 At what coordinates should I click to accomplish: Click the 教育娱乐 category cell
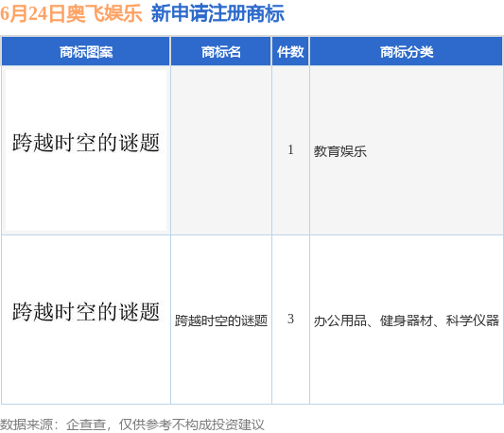pyautogui.click(x=407, y=150)
